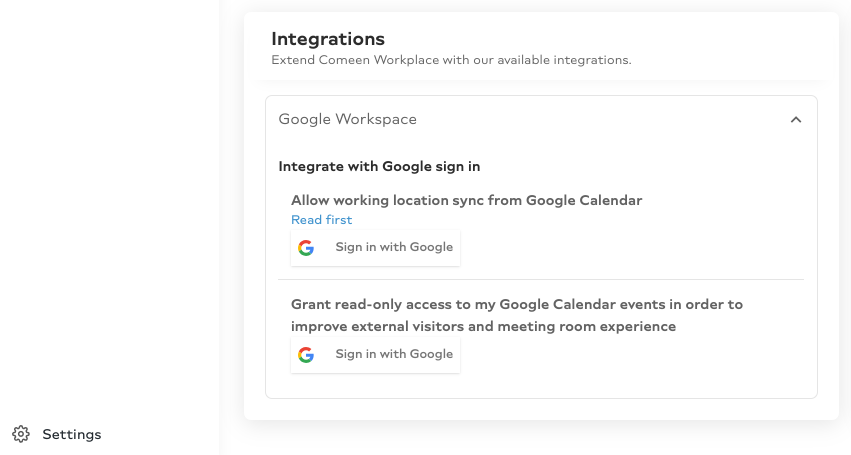Sign in with Google for Calendar events
Screen dimensions: 851x455
pos(376,355)
